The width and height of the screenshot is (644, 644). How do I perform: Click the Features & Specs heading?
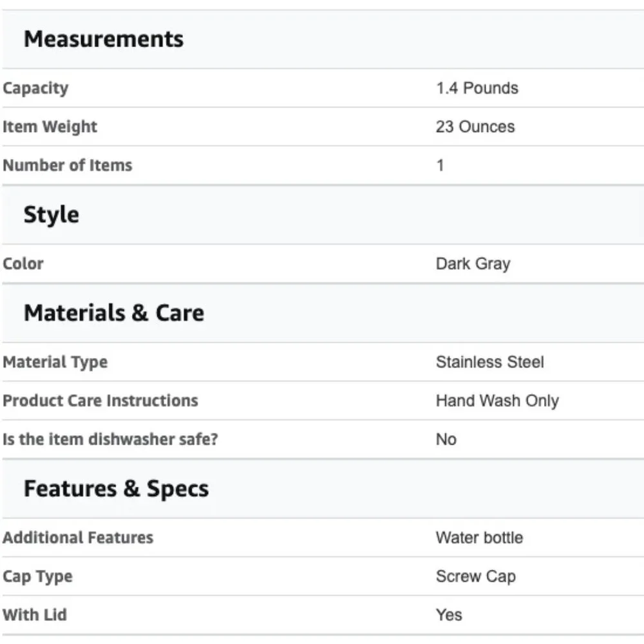(116, 489)
